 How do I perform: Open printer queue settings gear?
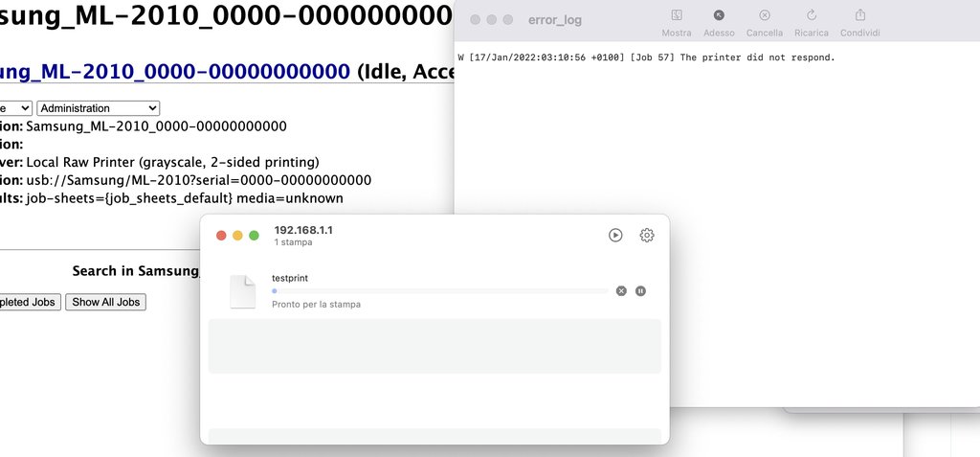click(647, 235)
